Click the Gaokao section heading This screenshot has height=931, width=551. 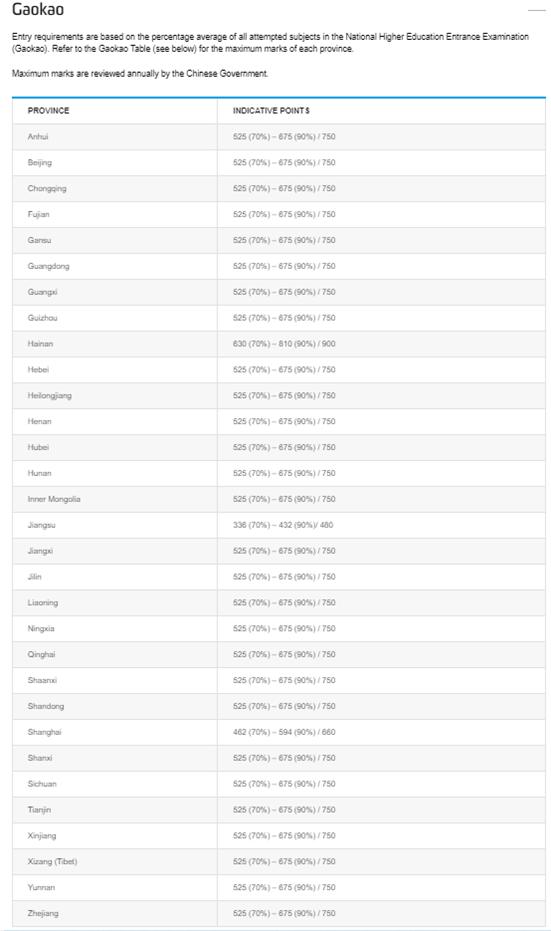coord(38,10)
